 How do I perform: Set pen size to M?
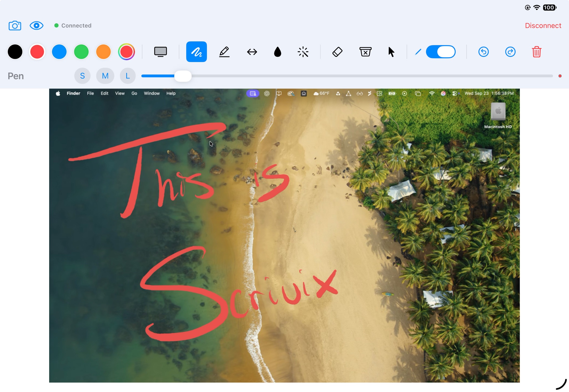(105, 76)
